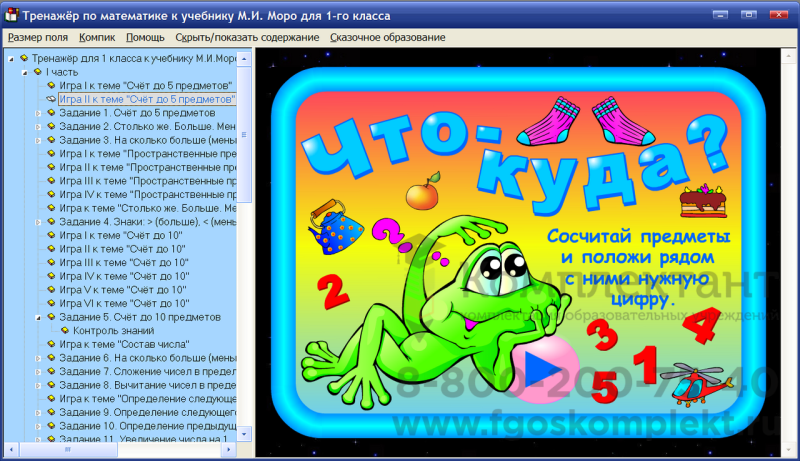This screenshot has width=800, height=461.
Task: Expand "Задание 8. Вычитание чисел" node
Action: (38, 385)
